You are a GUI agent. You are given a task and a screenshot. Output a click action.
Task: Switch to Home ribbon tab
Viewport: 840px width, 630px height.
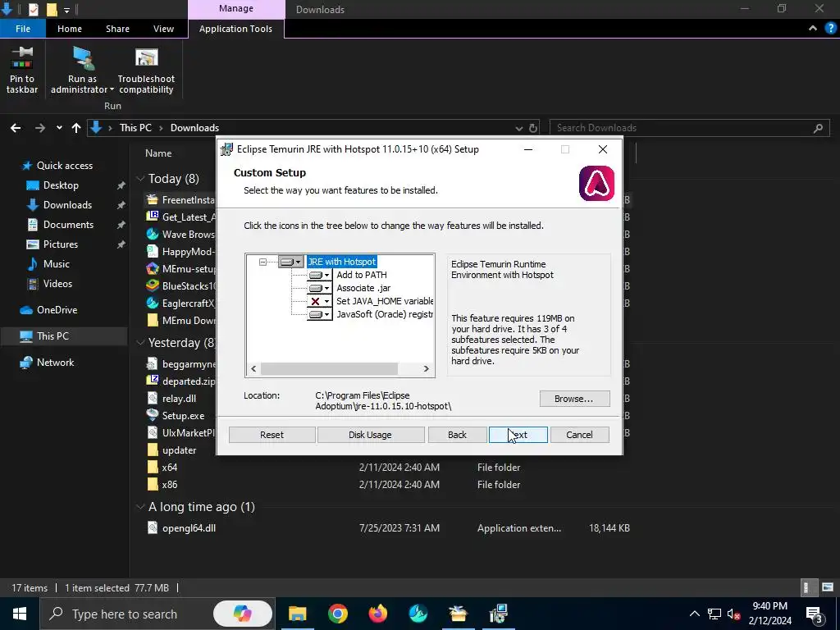(x=70, y=29)
